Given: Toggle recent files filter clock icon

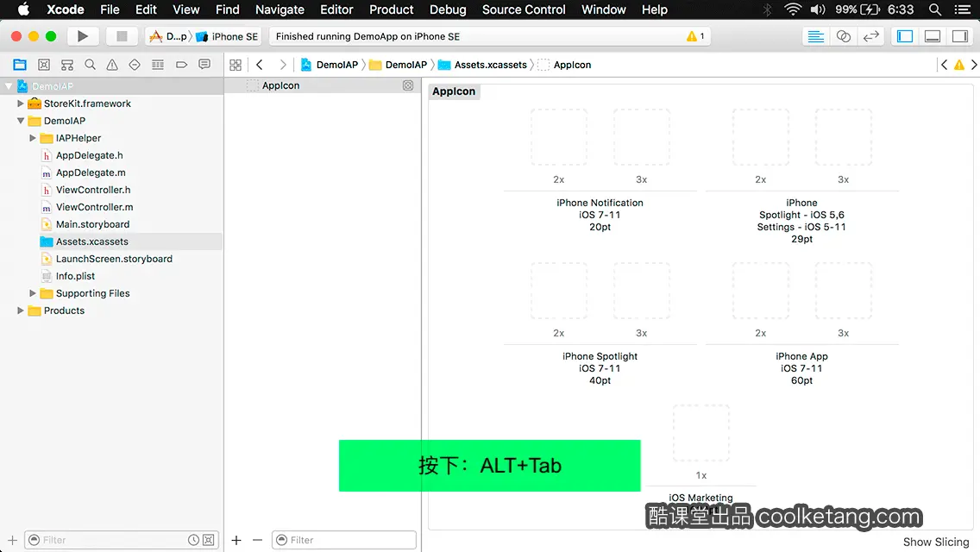Looking at the screenshot, I should click(194, 540).
